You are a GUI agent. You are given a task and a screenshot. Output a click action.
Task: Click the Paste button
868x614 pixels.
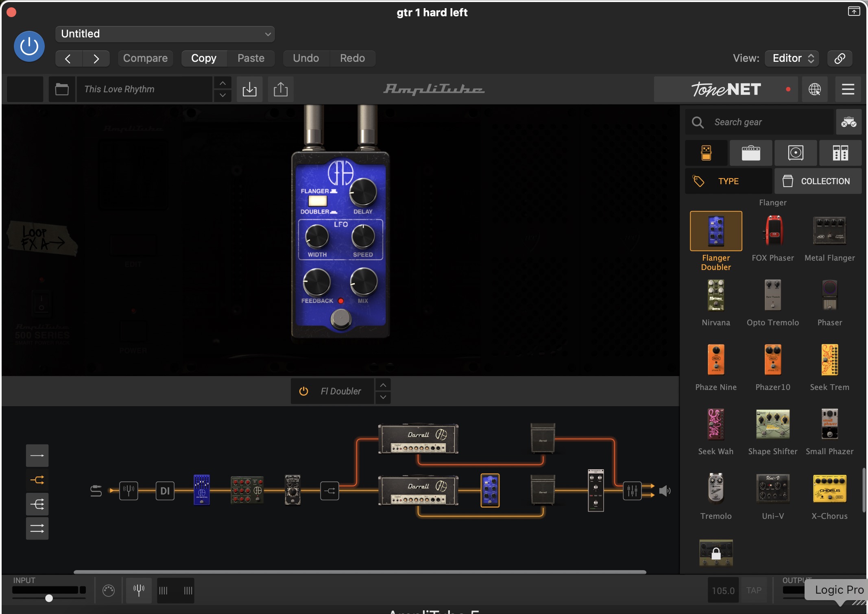pyautogui.click(x=251, y=58)
